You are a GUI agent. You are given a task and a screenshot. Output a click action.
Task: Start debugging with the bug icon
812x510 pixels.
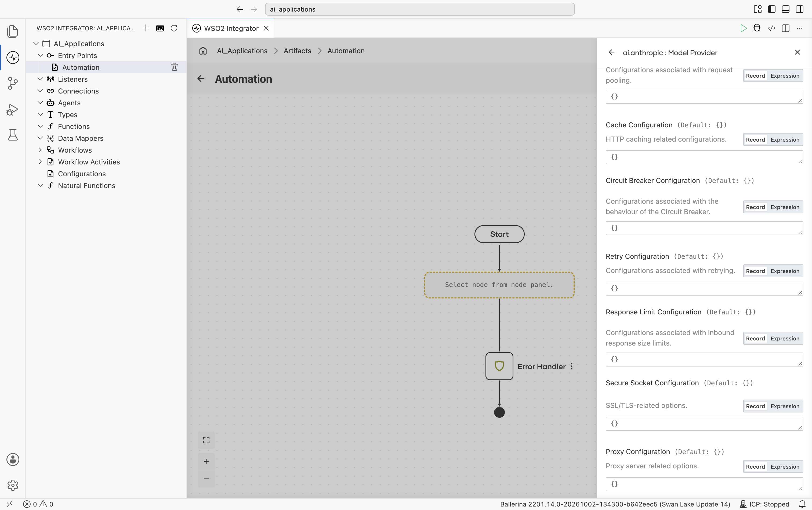coord(757,28)
